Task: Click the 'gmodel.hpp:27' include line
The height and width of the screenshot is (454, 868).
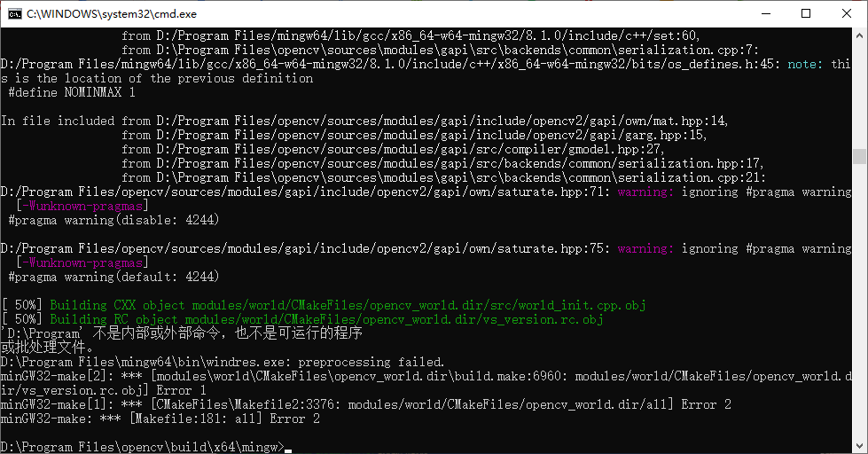Action: click(x=393, y=149)
